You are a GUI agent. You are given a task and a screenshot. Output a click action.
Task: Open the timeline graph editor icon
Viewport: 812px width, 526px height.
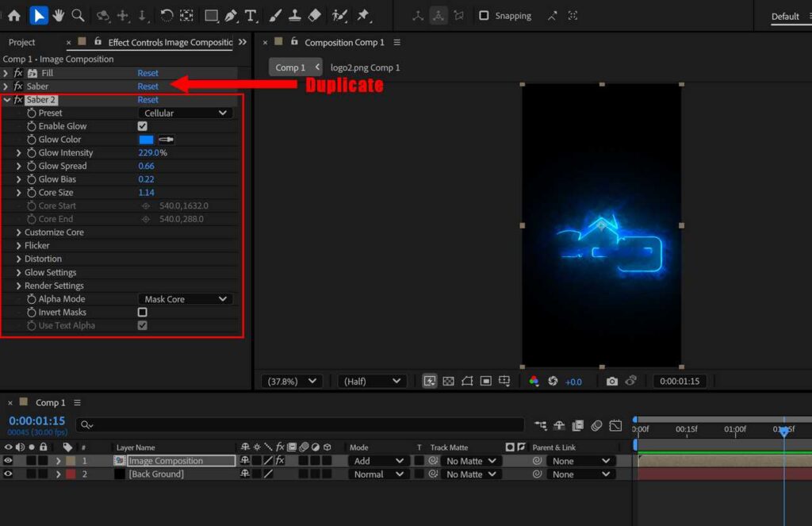pyautogui.click(x=615, y=425)
